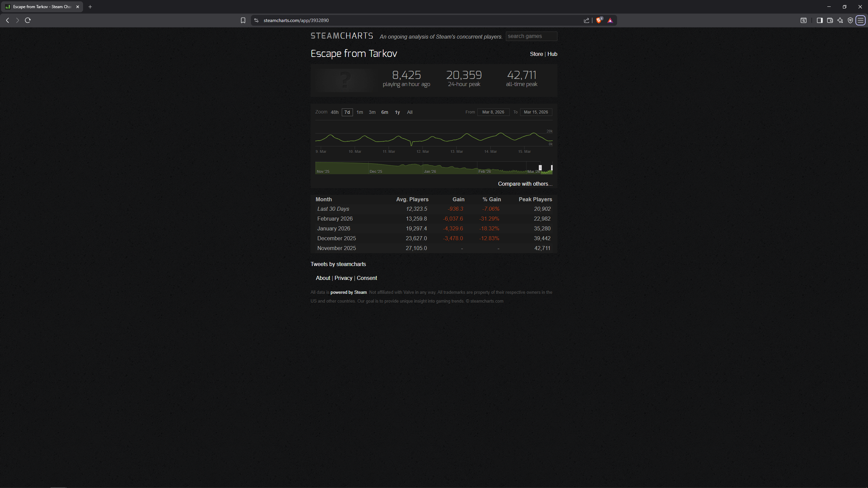Open Brave Rewards triangle icon

pos(610,20)
